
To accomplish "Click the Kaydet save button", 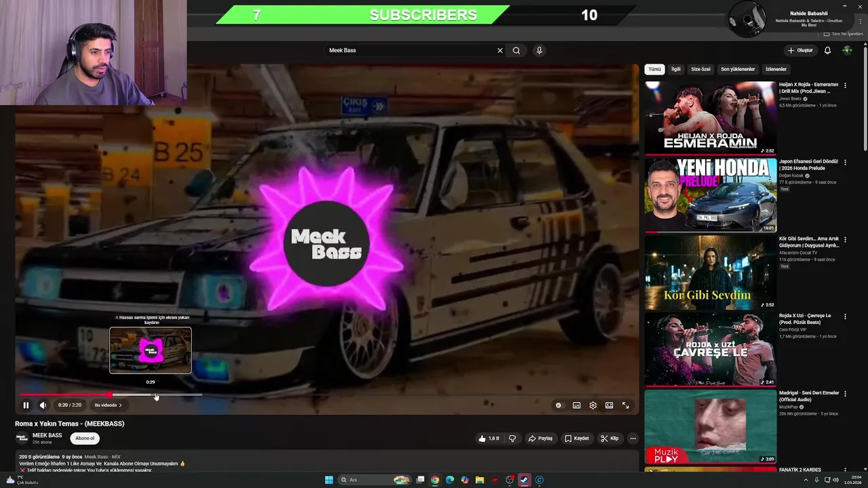I will click(576, 439).
